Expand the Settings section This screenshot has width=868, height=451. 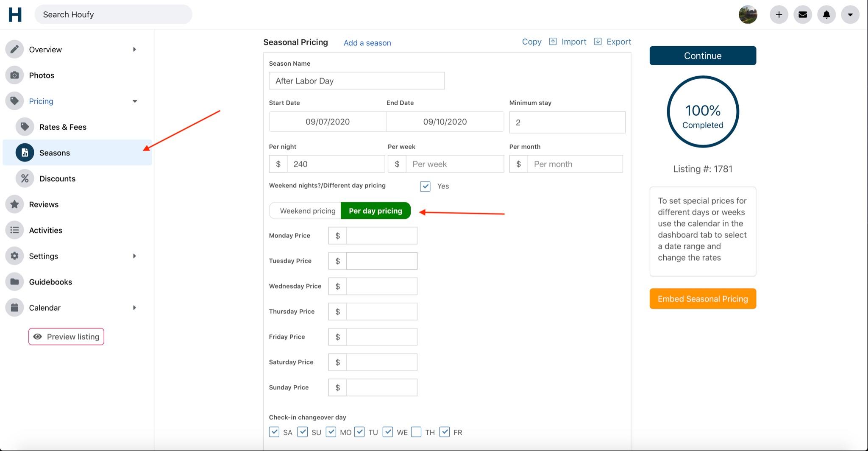pyautogui.click(x=134, y=256)
